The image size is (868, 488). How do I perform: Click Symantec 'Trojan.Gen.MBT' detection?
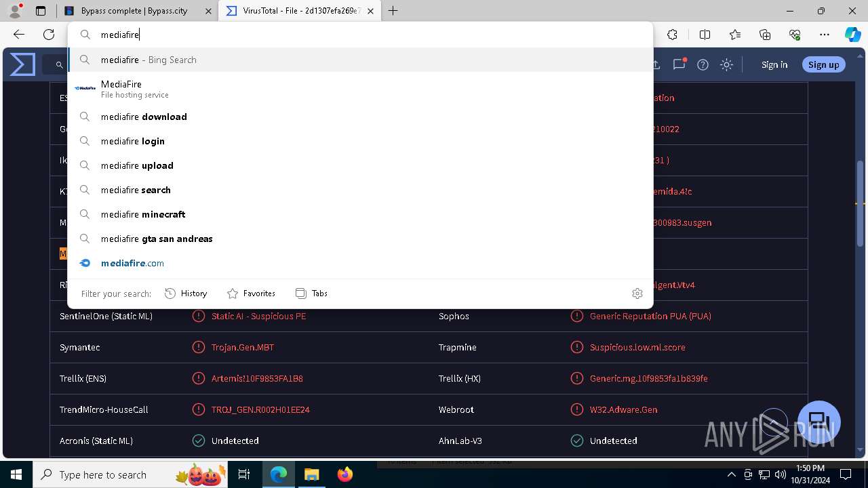(243, 347)
